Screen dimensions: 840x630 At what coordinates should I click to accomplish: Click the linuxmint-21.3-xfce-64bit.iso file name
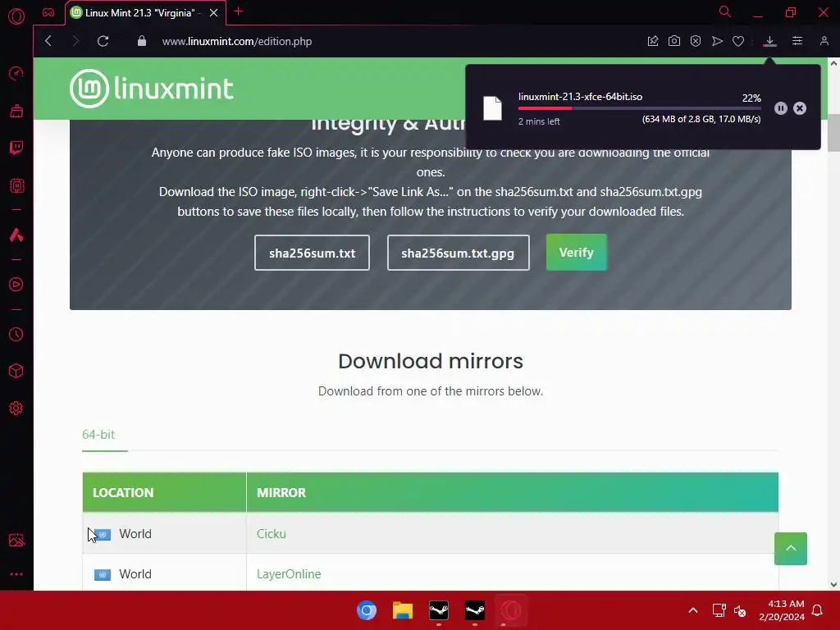pyautogui.click(x=580, y=97)
